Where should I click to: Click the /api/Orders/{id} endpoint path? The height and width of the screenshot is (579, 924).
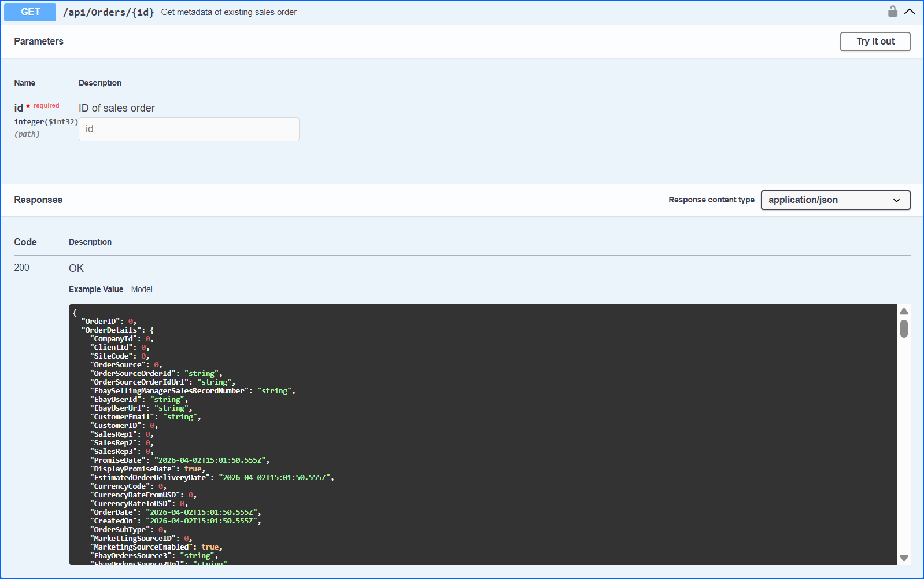click(108, 12)
